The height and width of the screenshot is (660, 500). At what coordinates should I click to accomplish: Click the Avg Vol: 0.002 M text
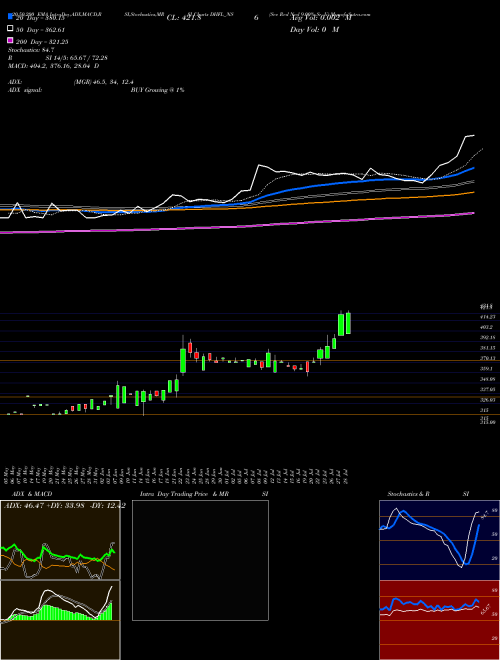pos(321,18)
